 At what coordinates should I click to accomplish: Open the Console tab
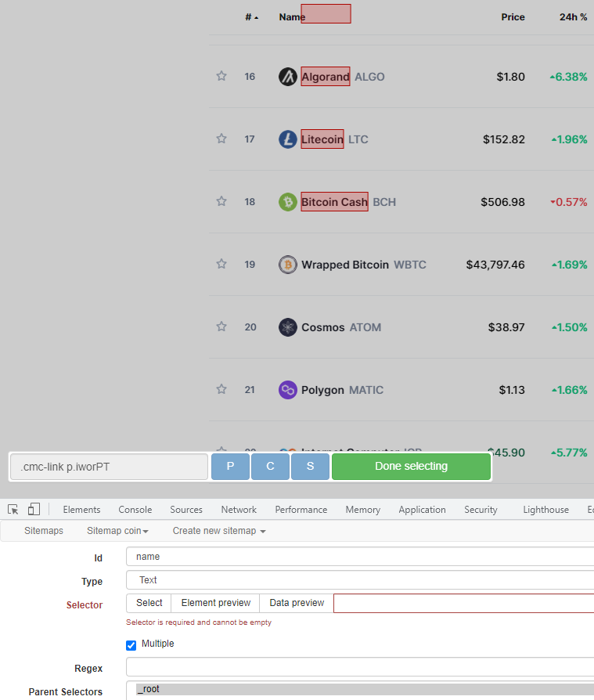[x=135, y=510]
